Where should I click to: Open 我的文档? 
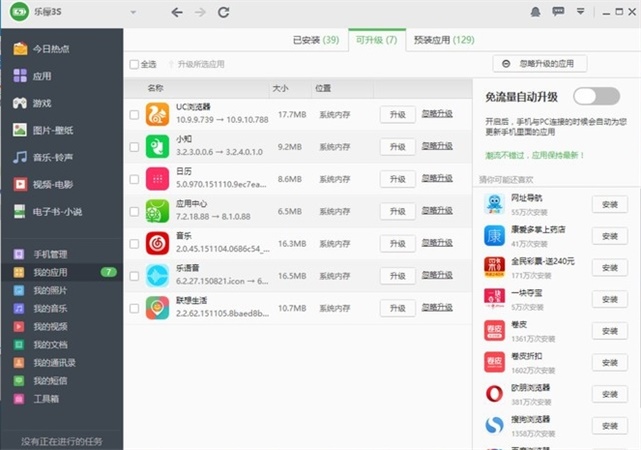pyautogui.click(x=40, y=345)
